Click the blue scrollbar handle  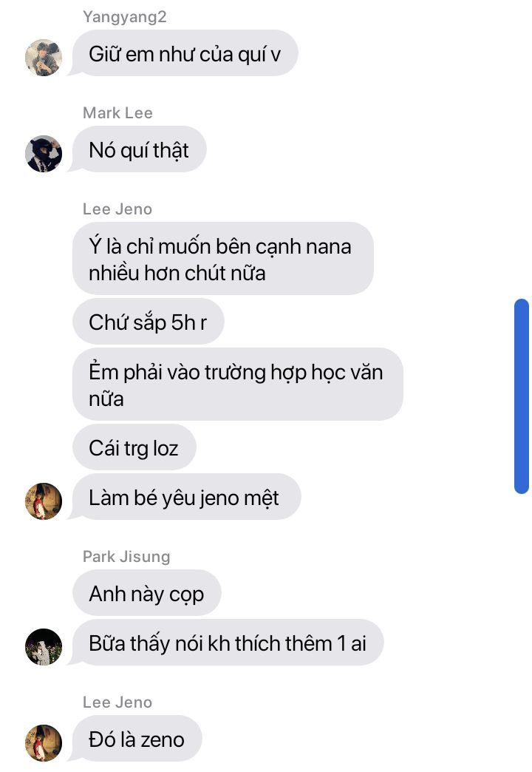tap(521, 396)
